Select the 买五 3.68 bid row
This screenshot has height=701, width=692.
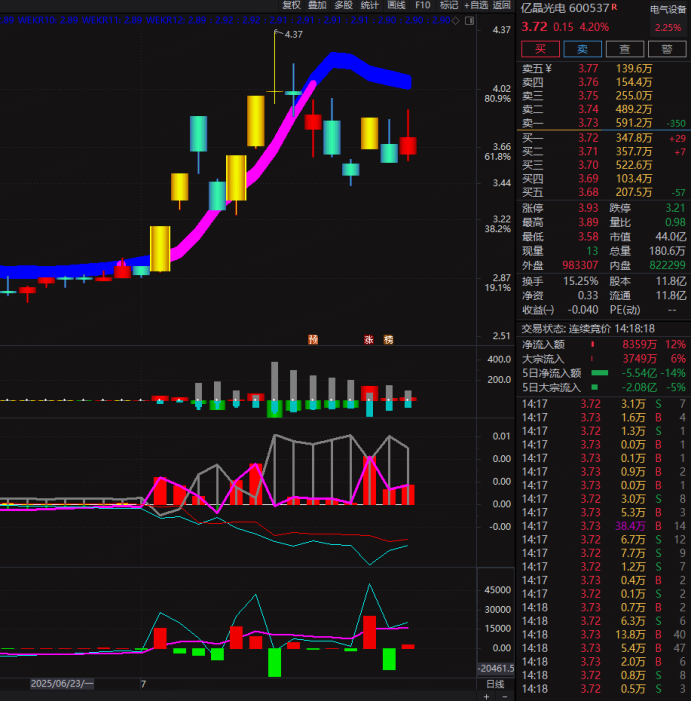pos(603,193)
